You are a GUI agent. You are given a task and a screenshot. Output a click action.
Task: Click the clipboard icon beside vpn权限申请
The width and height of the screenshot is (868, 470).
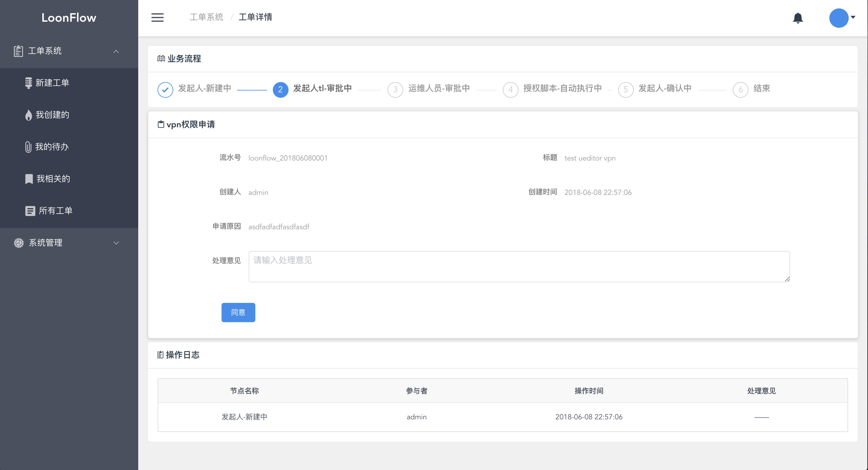point(161,124)
